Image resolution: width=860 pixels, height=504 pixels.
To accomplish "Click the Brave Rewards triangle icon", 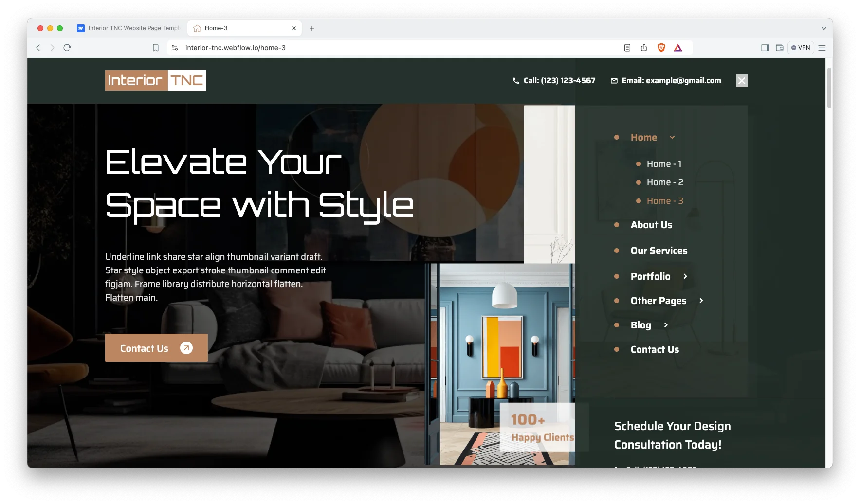I will coord(678,48).
